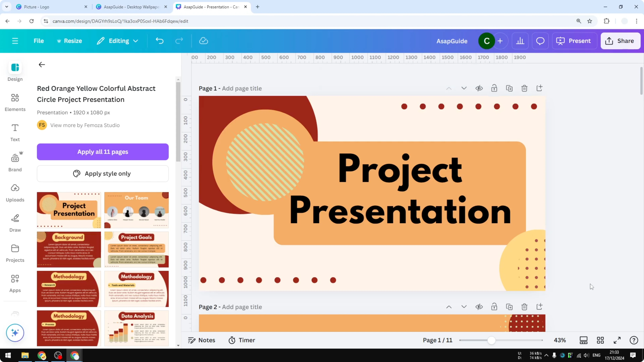Open the File menu
Screen dimensions: 644x362
coord(38,41)
